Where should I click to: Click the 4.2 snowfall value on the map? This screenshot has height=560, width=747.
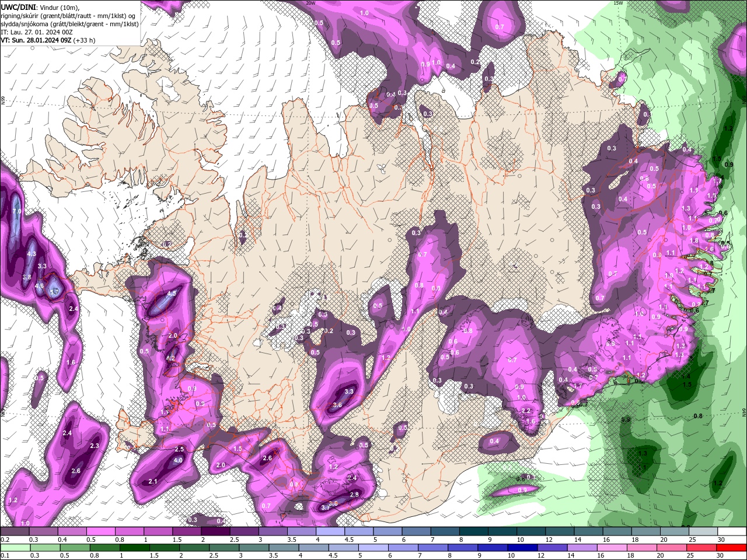(x=170, y=358)
